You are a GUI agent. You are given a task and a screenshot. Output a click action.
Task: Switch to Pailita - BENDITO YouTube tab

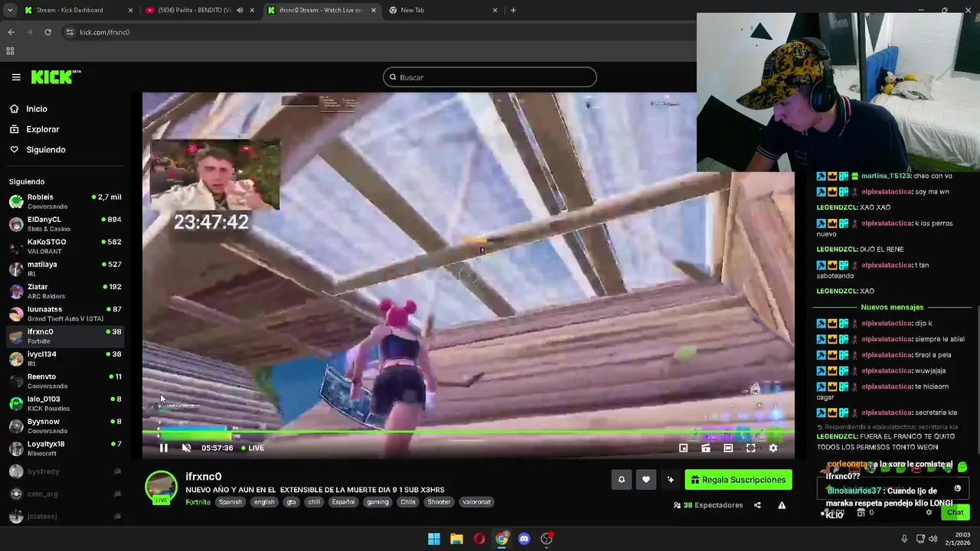coord(199,10)
